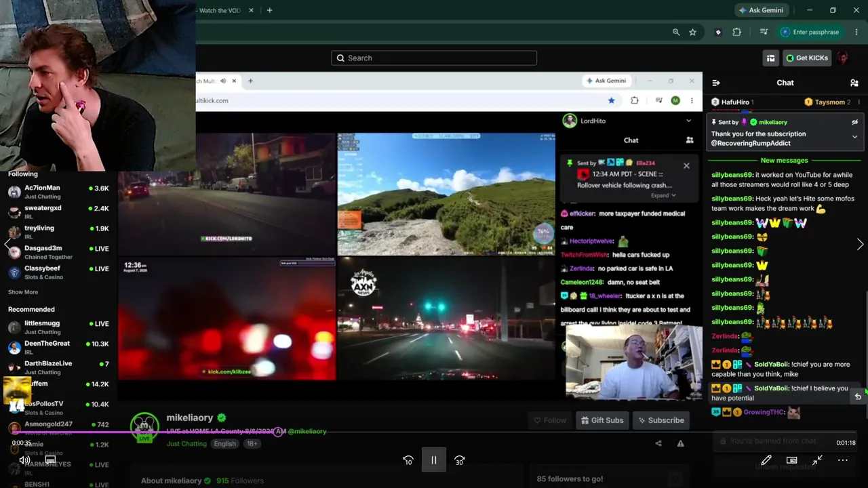Click the Get KICKs button

807,58
